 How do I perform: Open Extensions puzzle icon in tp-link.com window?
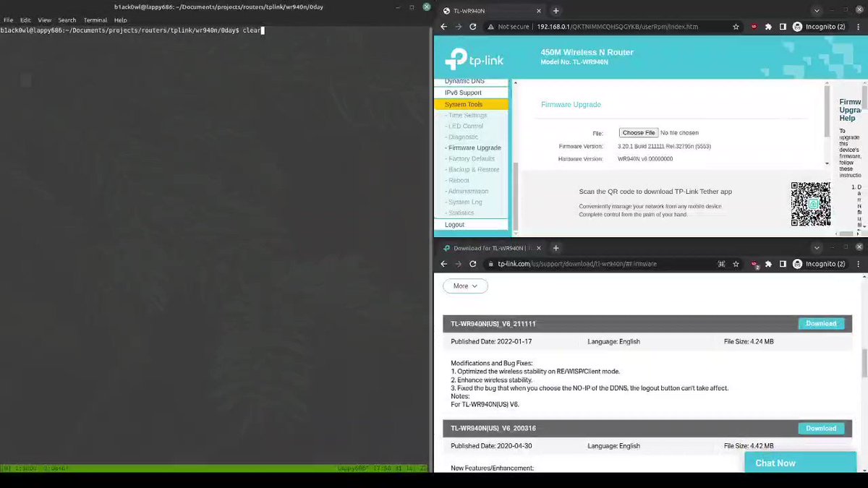(x=768, y=264)
